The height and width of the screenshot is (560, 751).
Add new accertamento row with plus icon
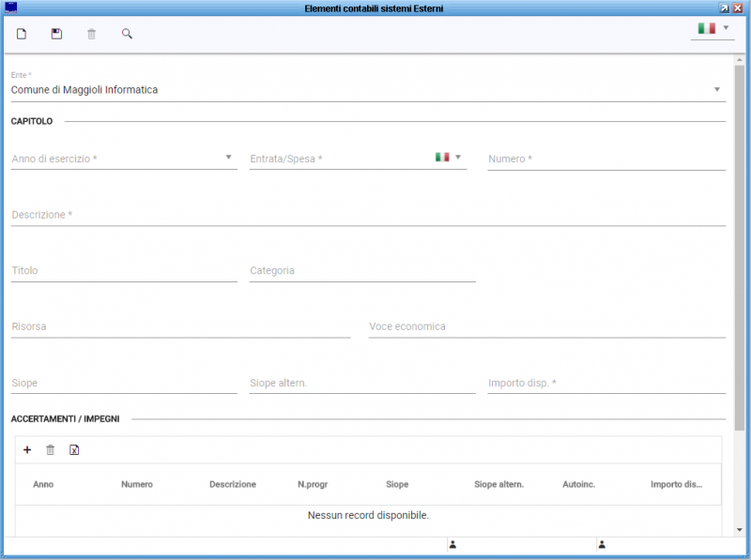pos(27,450)
